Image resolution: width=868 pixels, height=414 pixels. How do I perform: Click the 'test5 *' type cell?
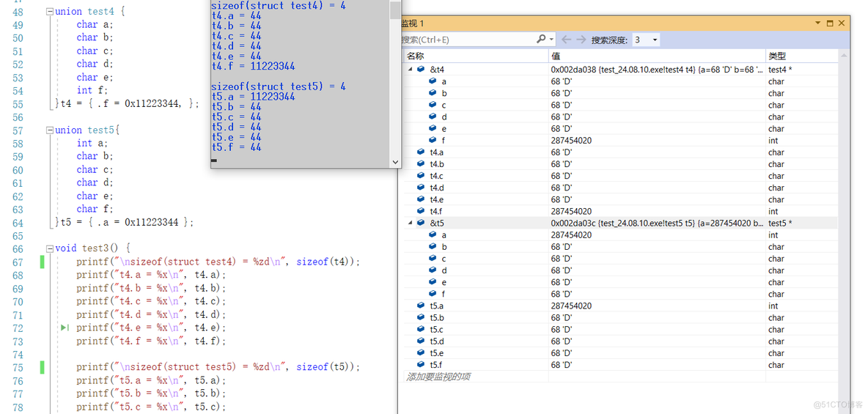tap(779, 223)
